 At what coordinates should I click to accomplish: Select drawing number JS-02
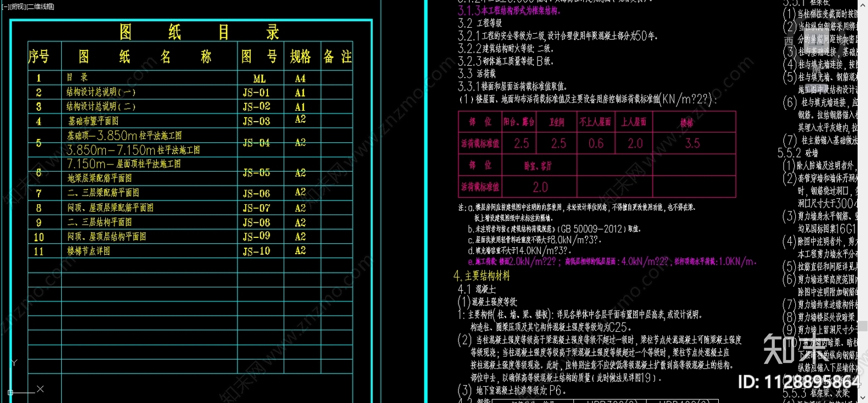tap(256, 106)
